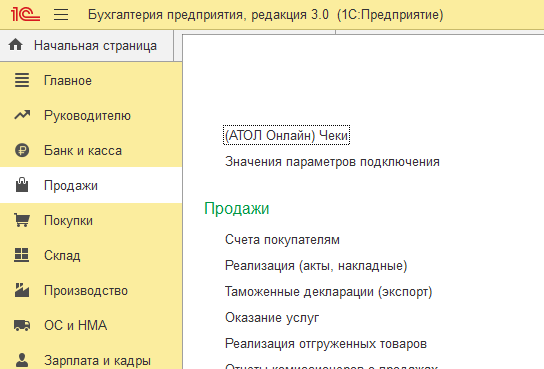Click the Руководителю trend chart icon
The height and width of the screenshot is (369, 544).
tap(22, 115)
